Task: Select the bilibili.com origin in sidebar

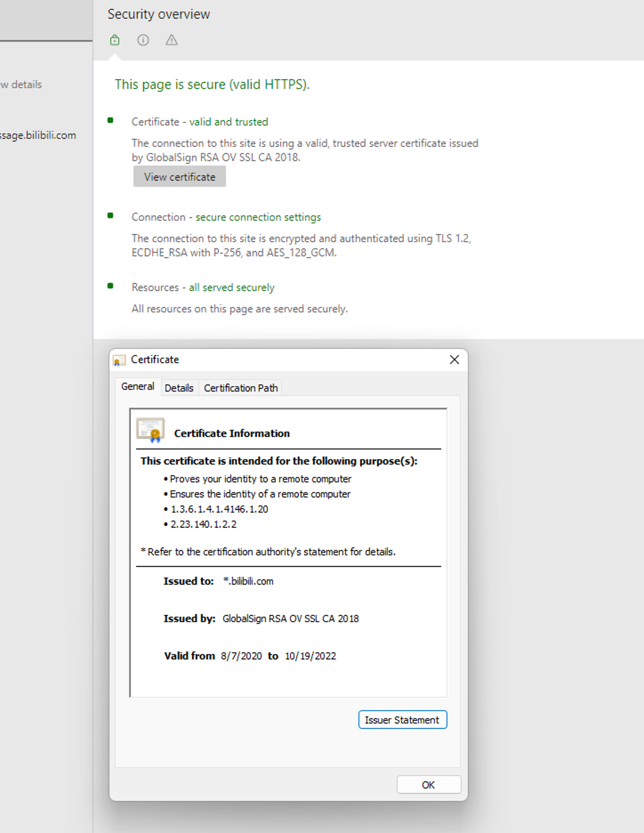Action: click(x=38, y=135)
